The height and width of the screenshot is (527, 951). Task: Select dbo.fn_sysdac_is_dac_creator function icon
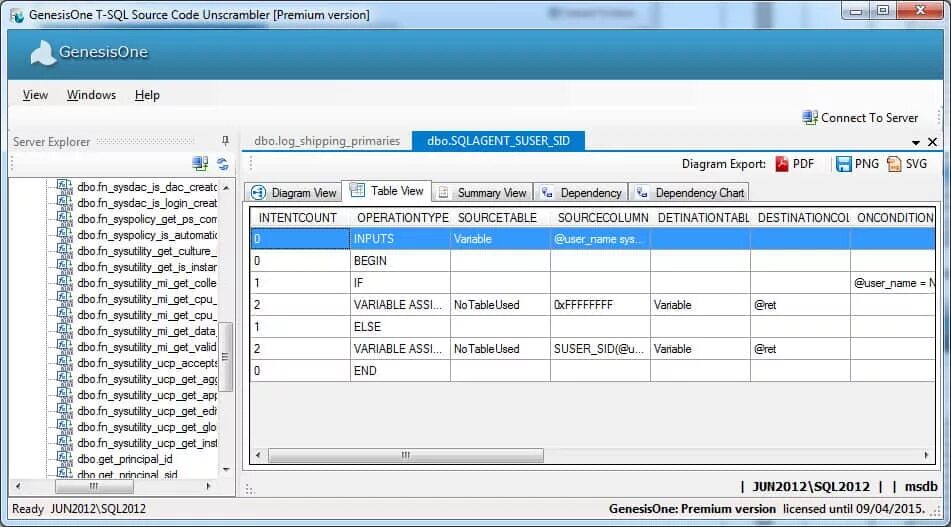tap(64, 186)
